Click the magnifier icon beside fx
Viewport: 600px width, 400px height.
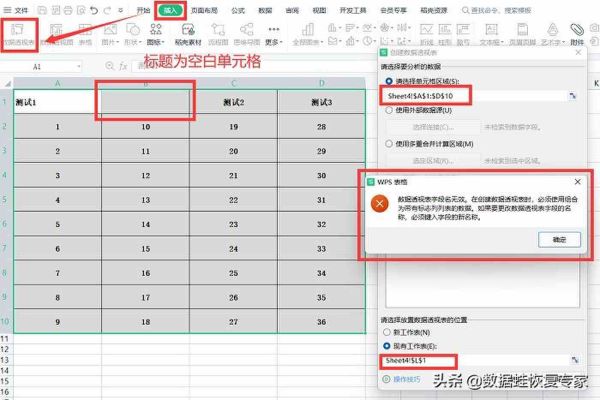coord(109,66)
